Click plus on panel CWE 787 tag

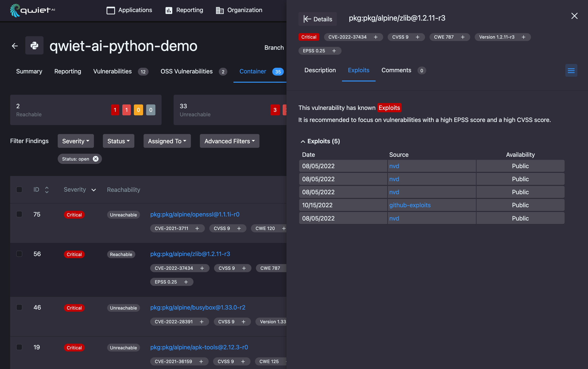(462, 37)
